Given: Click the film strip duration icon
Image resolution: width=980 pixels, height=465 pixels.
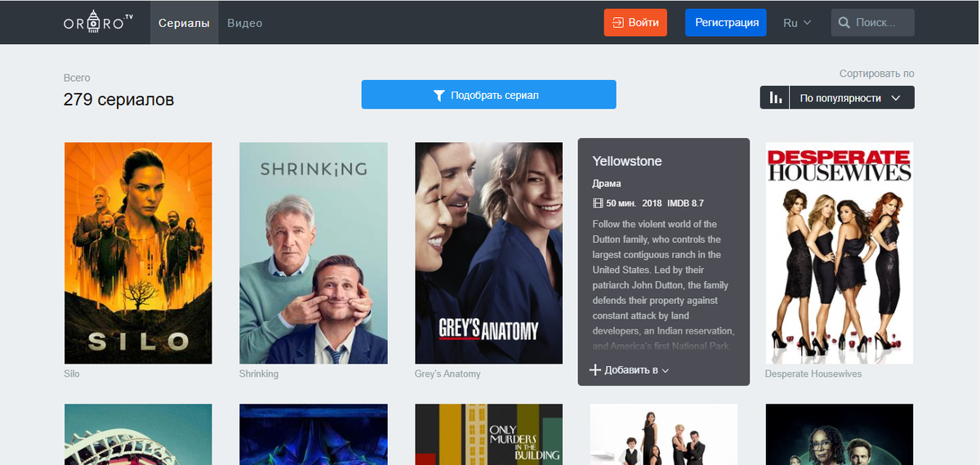Looking at the screenshot, I should [597, 203].
